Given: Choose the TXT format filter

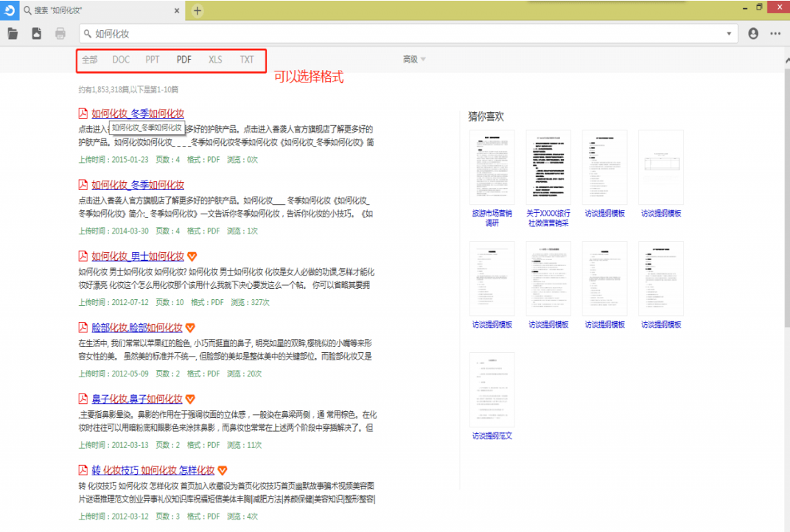Looking at the screenshot, I should pos(247,60).
